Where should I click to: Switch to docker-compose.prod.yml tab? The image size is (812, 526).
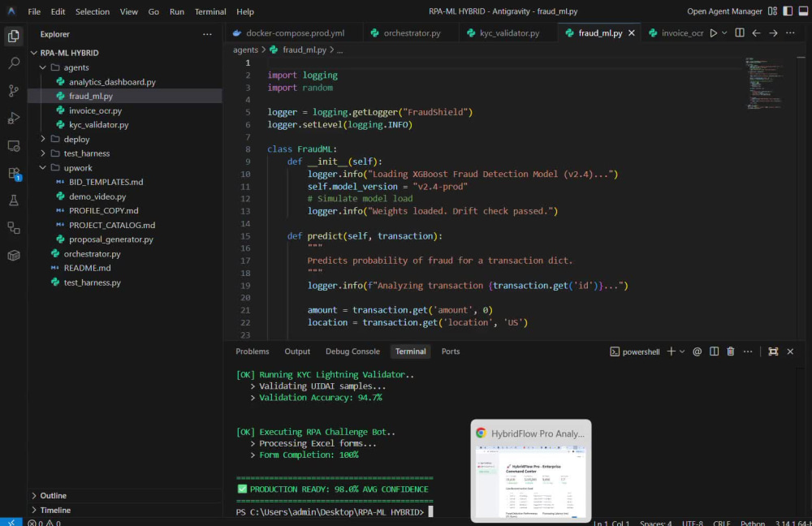tap(294, 32)
